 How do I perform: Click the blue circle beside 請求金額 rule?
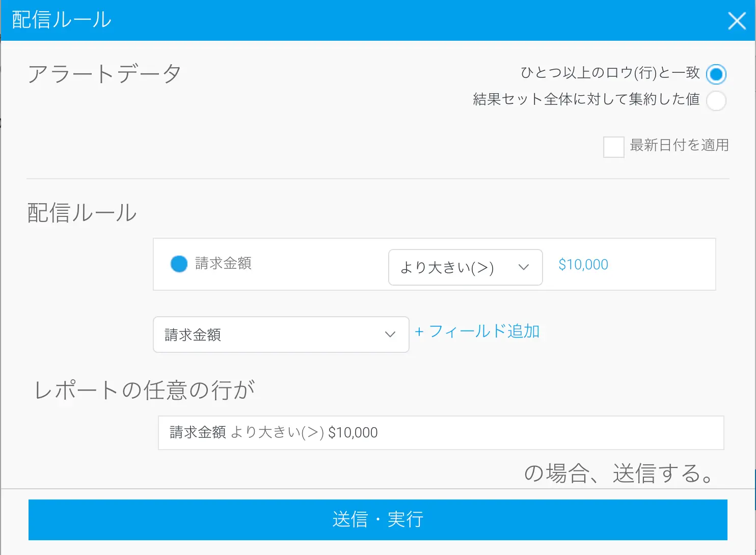179,264
